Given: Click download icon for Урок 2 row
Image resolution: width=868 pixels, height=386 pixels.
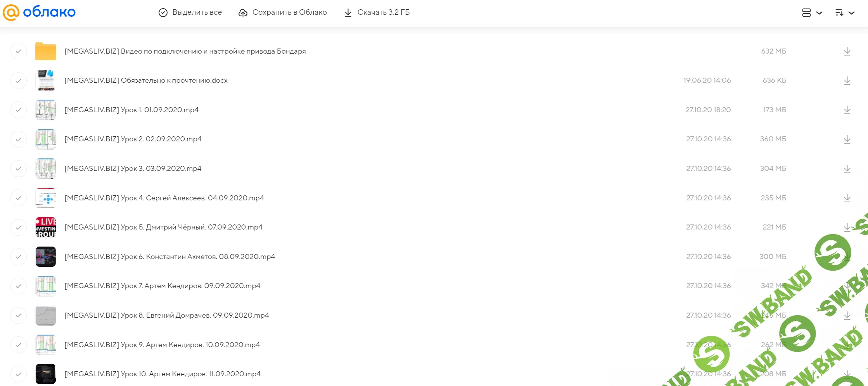Looking at the screenshot, I should (x=847, y=139).
